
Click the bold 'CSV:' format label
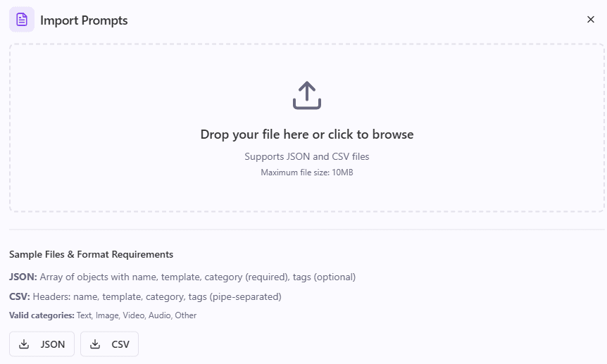19,296
